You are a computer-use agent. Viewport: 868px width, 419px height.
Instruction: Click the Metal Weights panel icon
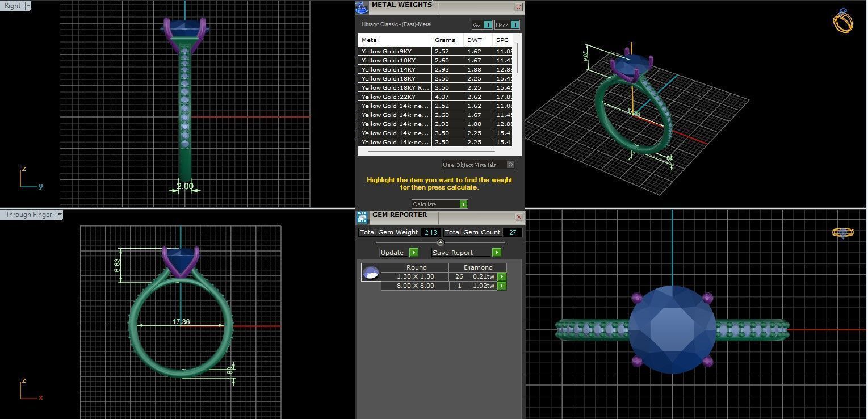point(362,7)
